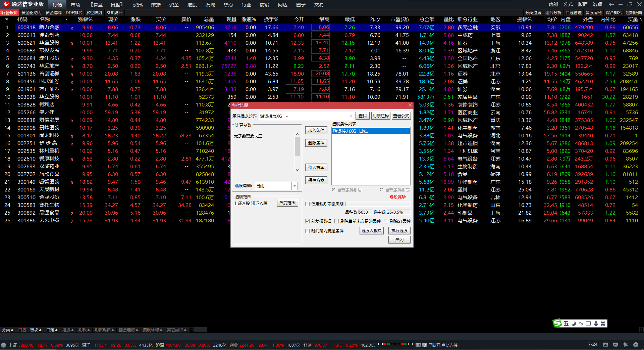Image resolution: width=644 pixels, height=350 pixels.
Task: Open the 资讯 top menu
Action: tap(138, 5)
